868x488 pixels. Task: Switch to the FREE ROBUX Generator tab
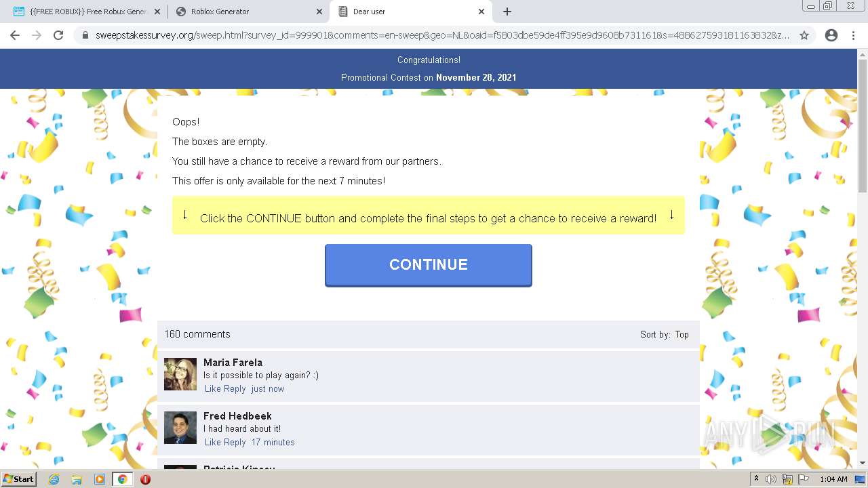coord(87,12)
